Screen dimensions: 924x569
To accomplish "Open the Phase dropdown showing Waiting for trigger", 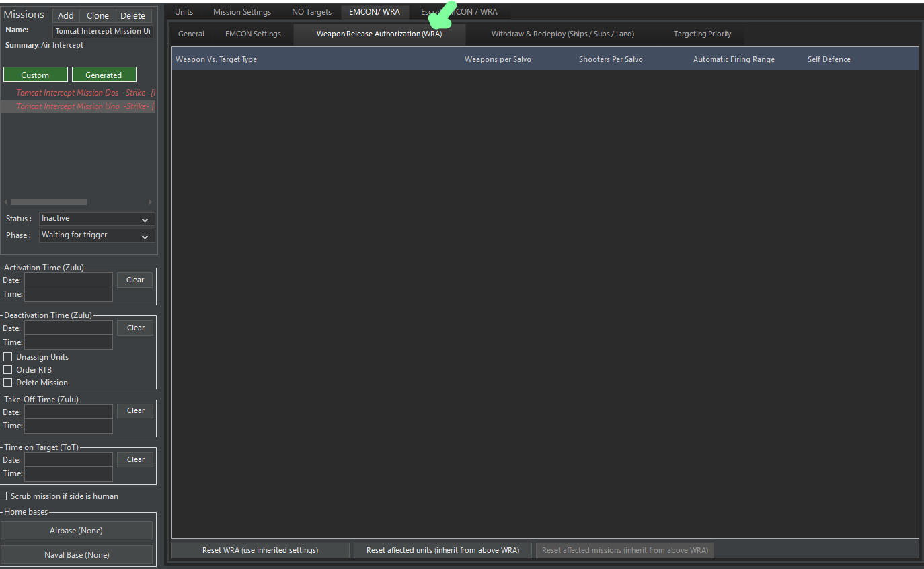I will pos(97,235).
